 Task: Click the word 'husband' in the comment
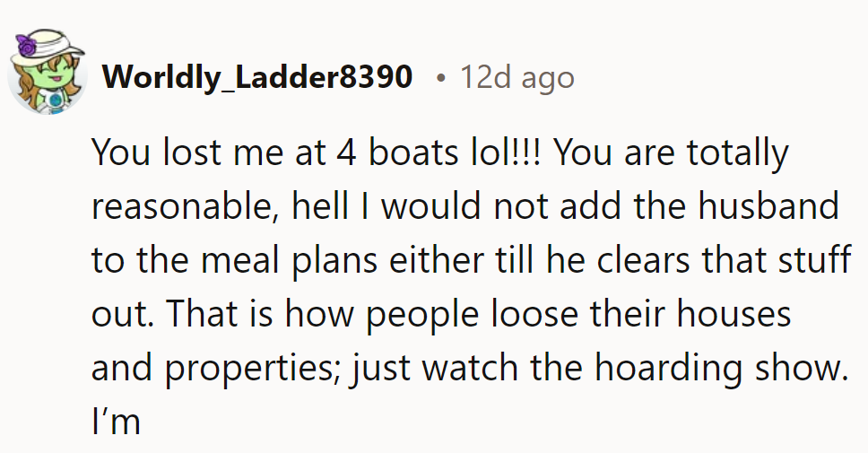tap(768, 206)
